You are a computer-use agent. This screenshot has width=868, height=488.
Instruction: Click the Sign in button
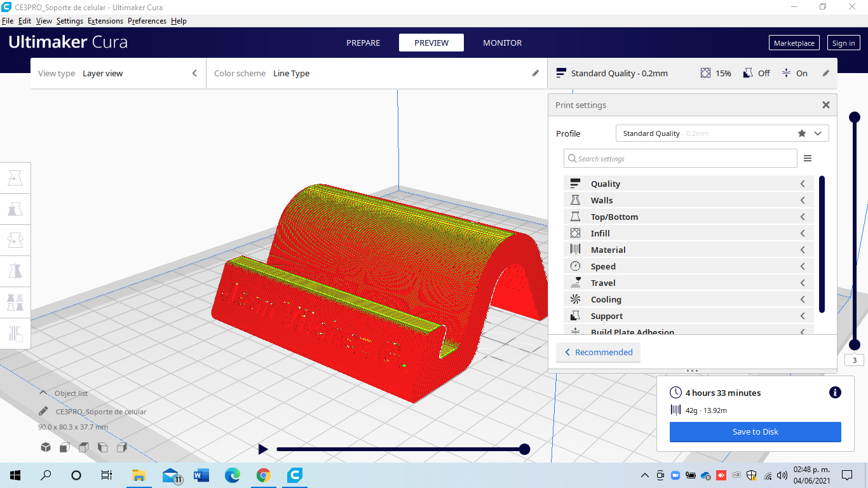pos(844,43)
